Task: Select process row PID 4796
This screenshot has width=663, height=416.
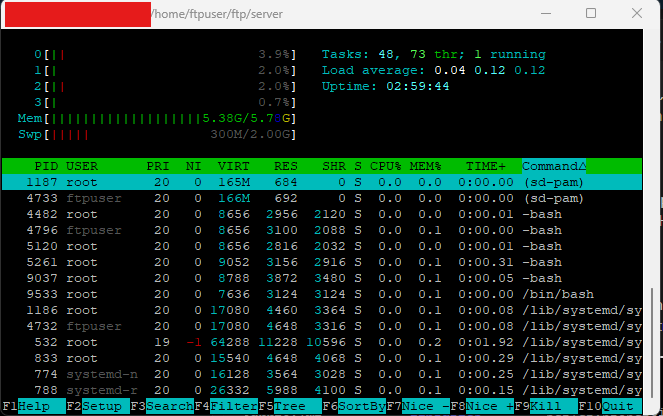Action: (322, 230)
